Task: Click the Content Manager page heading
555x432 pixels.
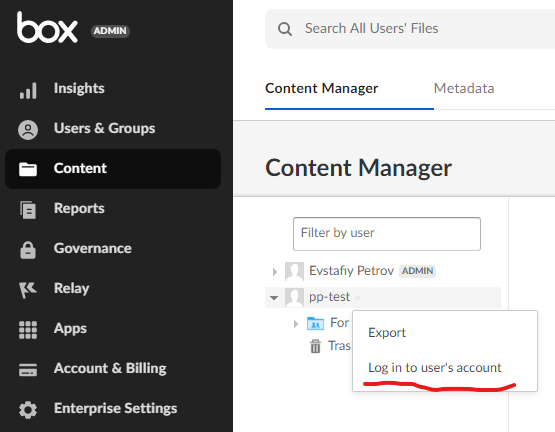Action: [x=359, y=167]
